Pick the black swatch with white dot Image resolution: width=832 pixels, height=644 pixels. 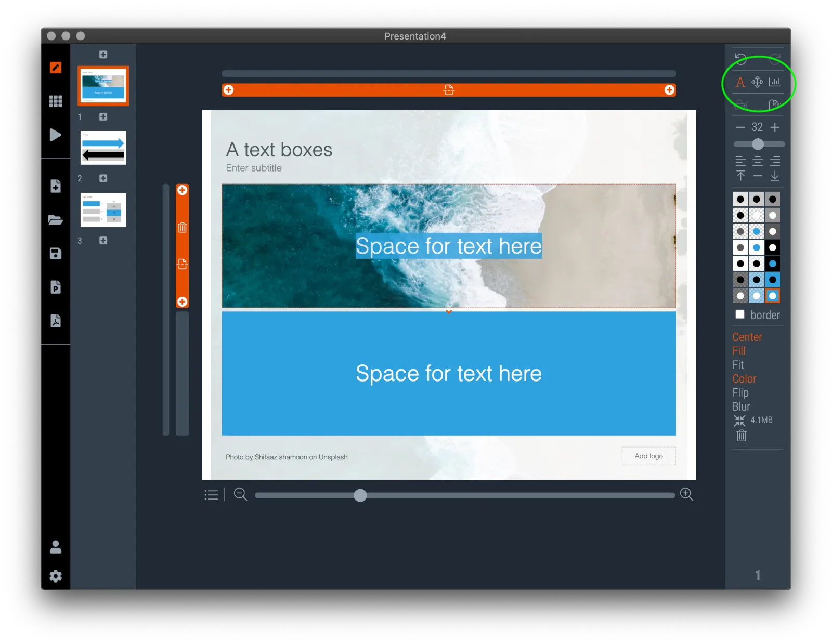(x=773, y=247)
